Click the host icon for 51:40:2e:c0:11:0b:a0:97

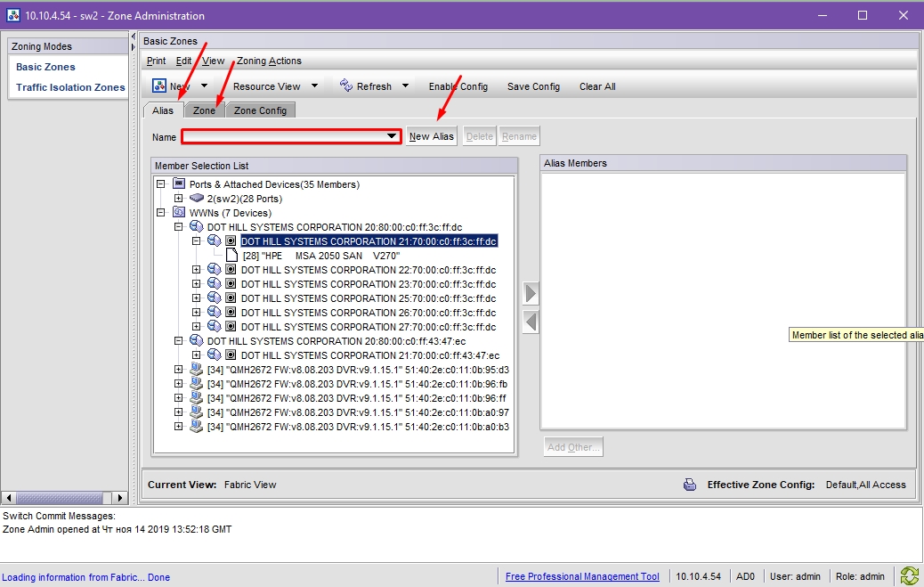pos(196,412)
